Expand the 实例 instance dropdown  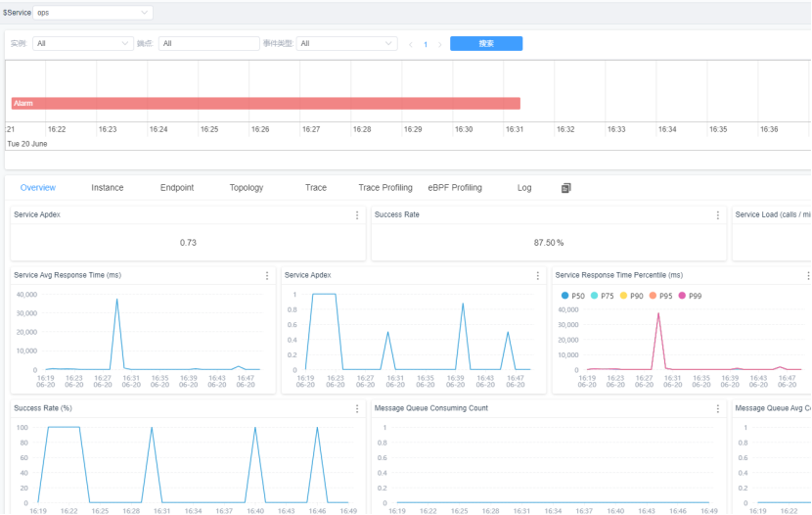coord(83,44)
